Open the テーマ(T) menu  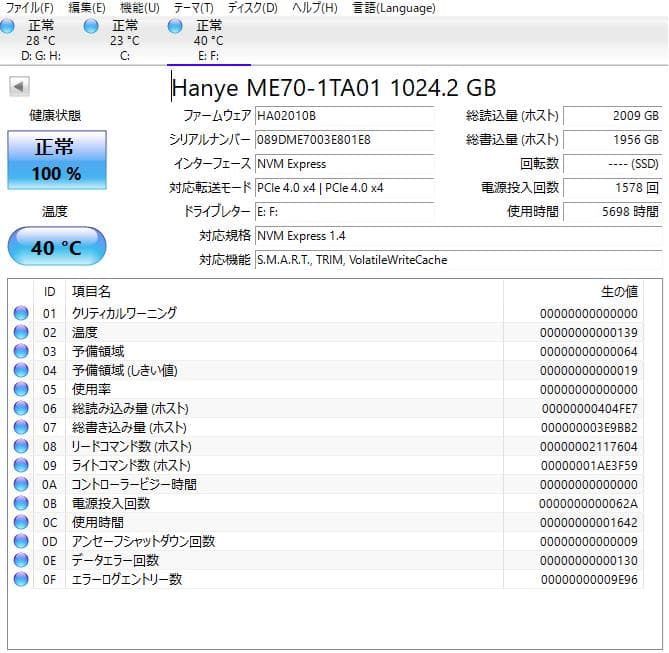coord(193,8)
